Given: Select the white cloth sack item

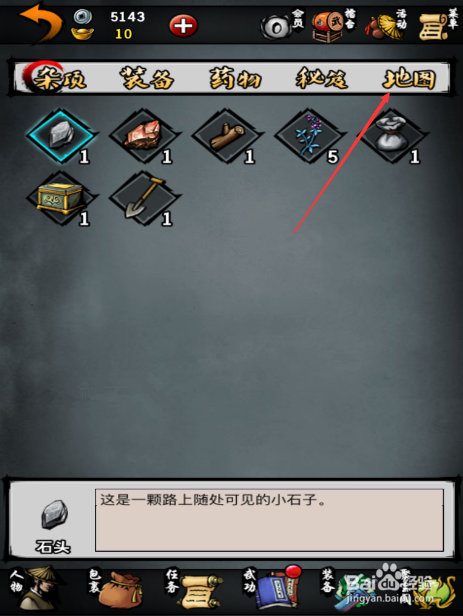Looking at the screenshot, I should 393,136.
